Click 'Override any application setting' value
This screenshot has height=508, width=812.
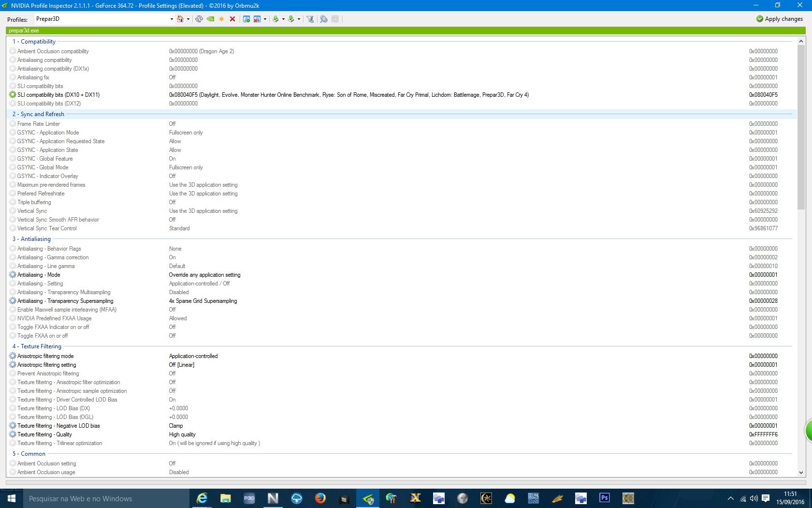pyautogui.click(x=204, y=275)
